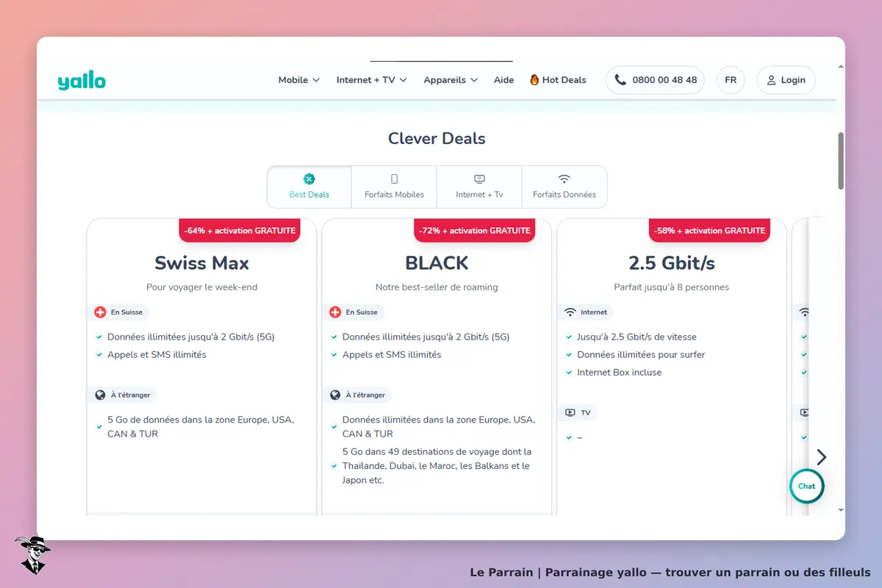Click the wifi icon next to Internet label
The image size is (882, 588).
click(570, 312)
